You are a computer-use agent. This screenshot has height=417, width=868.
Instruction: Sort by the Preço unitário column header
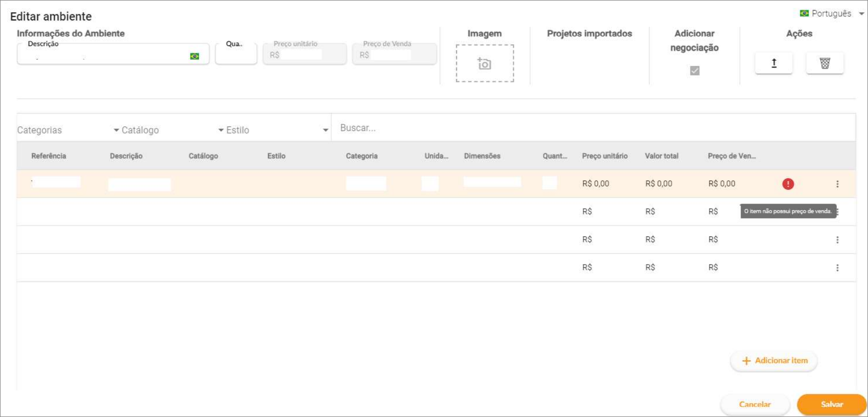pyautogui.click(x=605, y=156)
